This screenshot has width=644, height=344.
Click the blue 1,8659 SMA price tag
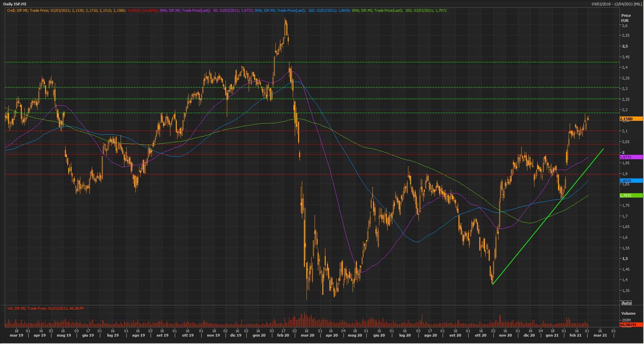coord(631,181)
